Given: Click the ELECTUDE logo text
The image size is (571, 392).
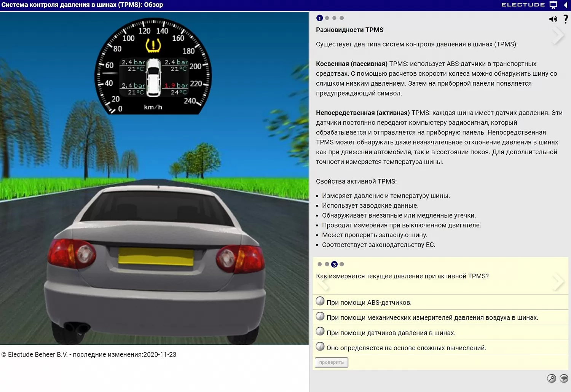Looking at the screenshot, I should click(523, 5).
